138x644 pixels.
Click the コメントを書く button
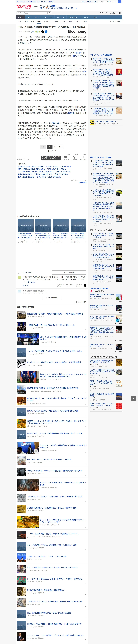point(69,273)
